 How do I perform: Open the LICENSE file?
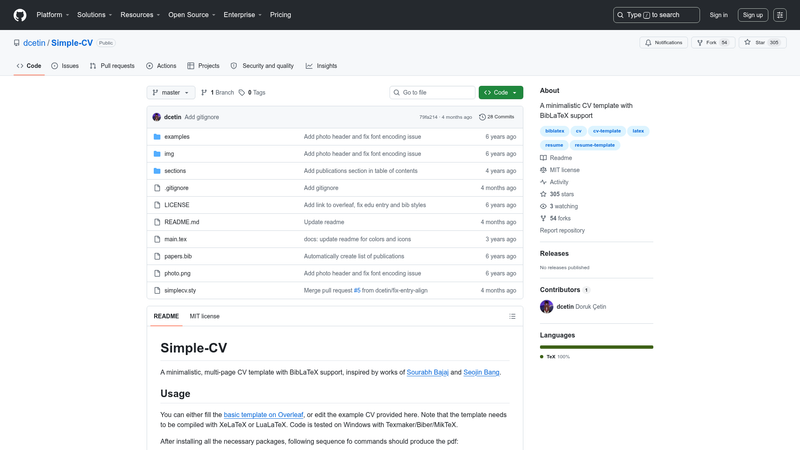click(x=177, y=205)
